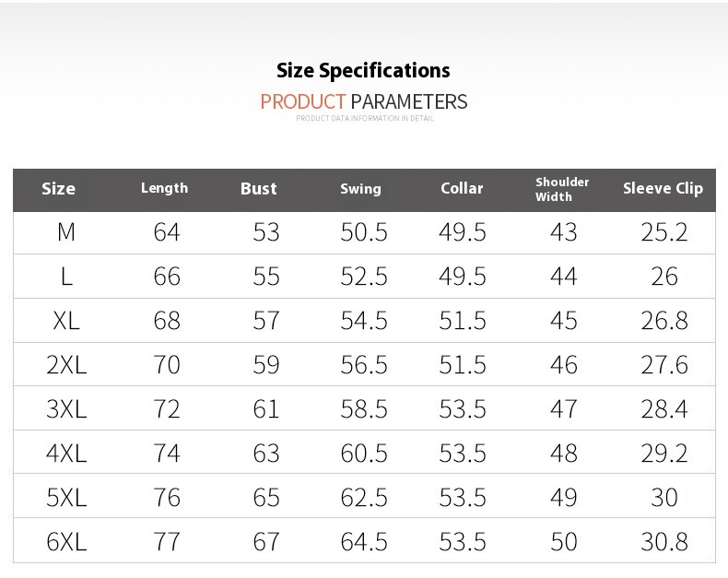Select the XL collar value 51.5
This screenshot has height=578, width=728.
tap(463, 321)
